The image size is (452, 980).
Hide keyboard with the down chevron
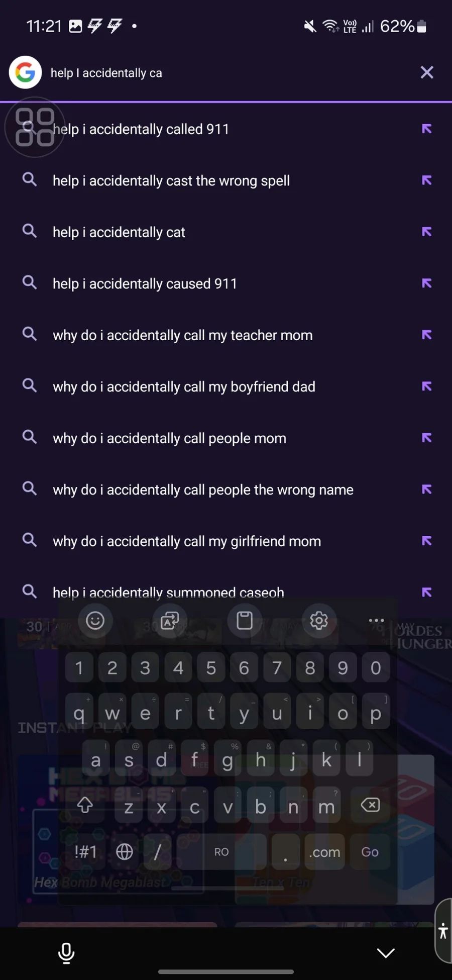coord(386,953)
